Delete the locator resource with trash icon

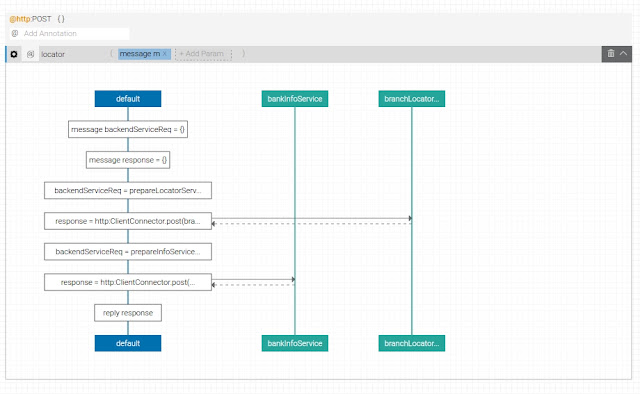click(611, 53)
